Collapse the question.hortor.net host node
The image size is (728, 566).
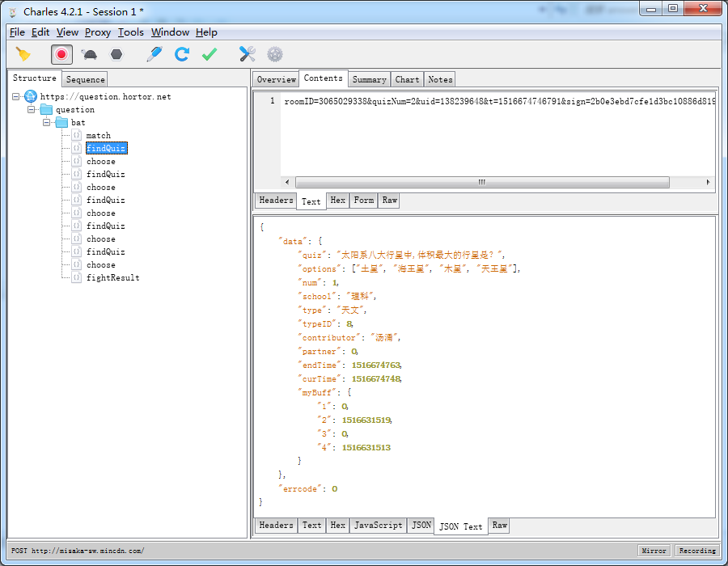[16, 96]
